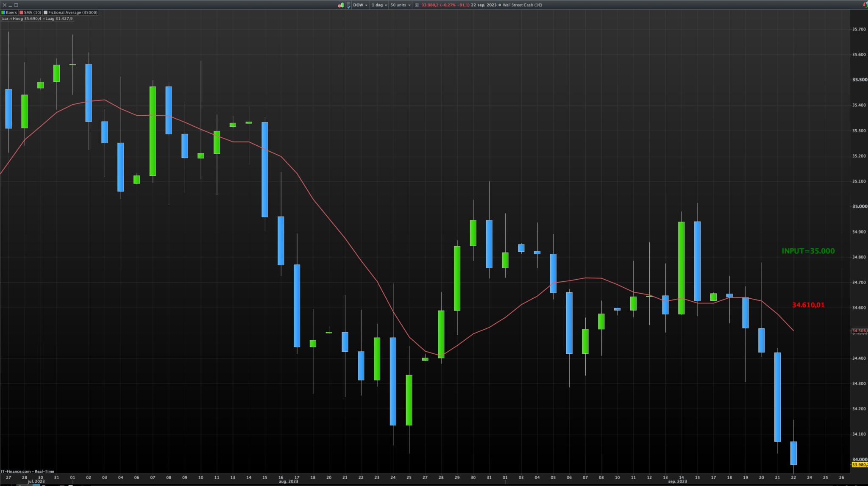The height and width of the screenshot is (486, 868).
Task: Click the Koers legend label
Action: pyautogui.click(x=11, y=12)
